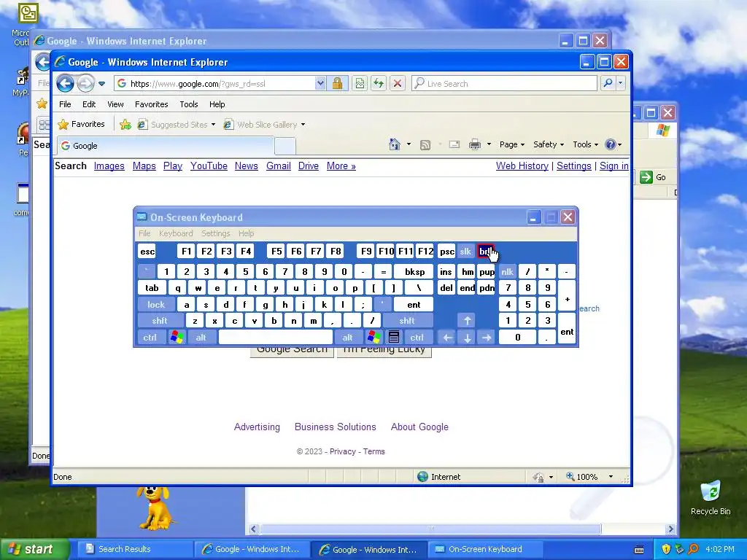Image resolution: width=747 pixels, height=560 pixels.
Task: Toggle the right alt key on keyboard
Action: tap(347, 338)
